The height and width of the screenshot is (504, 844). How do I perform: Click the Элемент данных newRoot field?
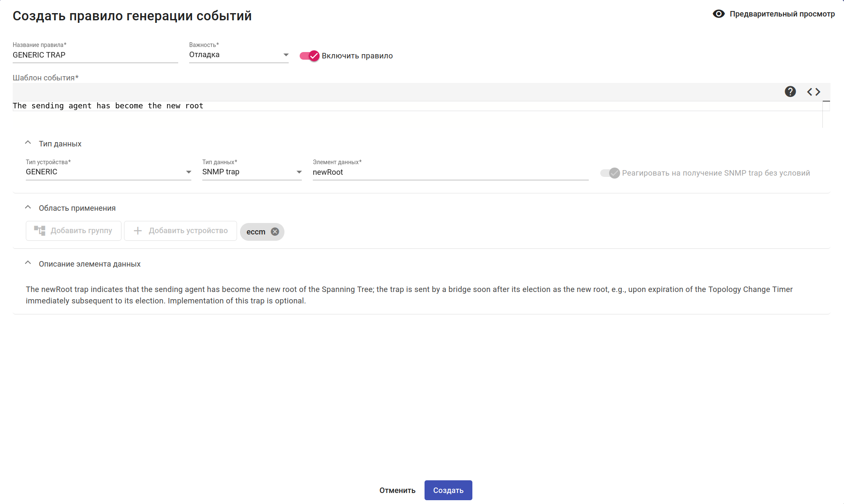(x=450, y=172)
